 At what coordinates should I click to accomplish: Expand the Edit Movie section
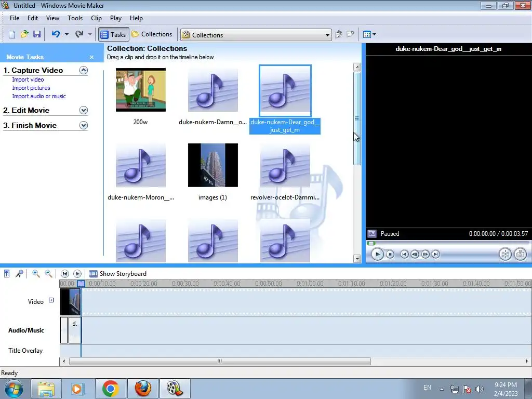[x=84, y=110]
